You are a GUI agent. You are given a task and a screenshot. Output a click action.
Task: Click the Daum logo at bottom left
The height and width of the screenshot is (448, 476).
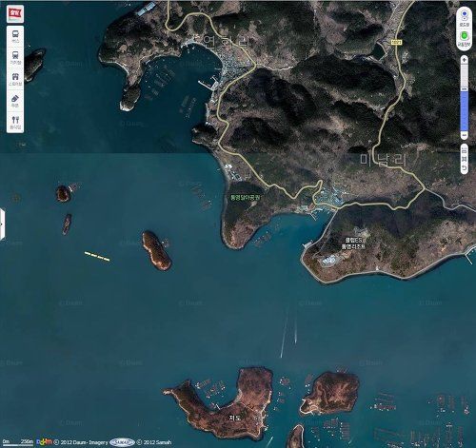(x=44, y=441)
